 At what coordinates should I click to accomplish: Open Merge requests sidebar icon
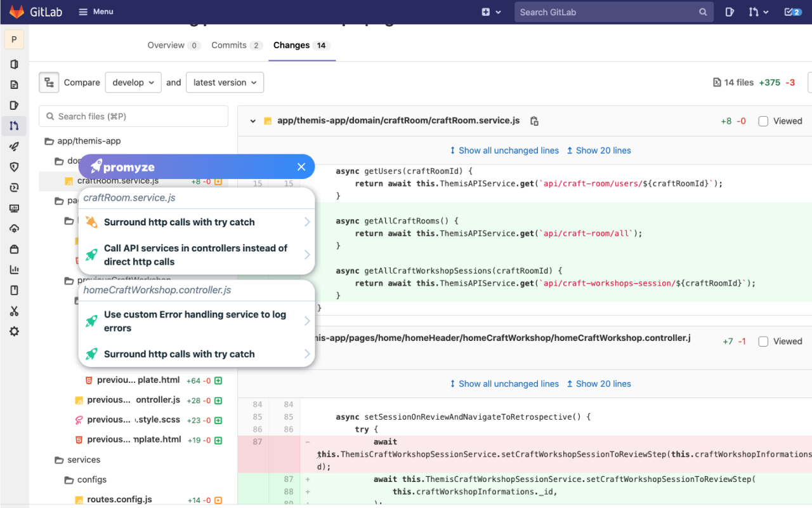[14, 126]
